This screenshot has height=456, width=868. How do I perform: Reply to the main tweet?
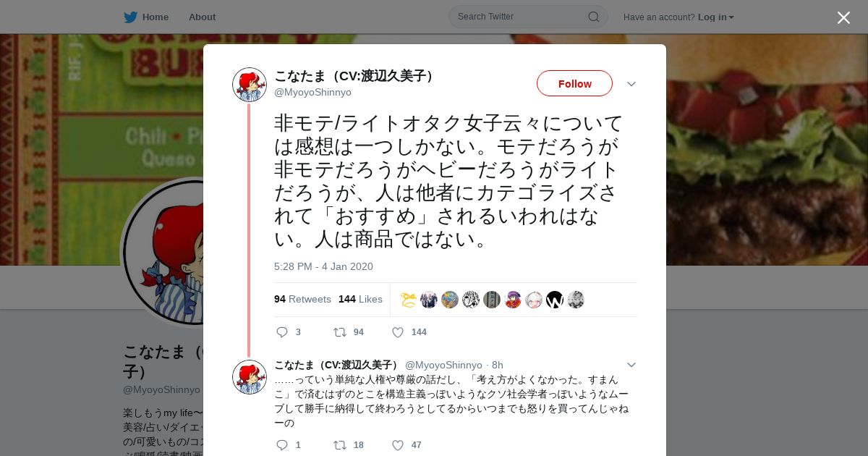click(x=282, y=332)
